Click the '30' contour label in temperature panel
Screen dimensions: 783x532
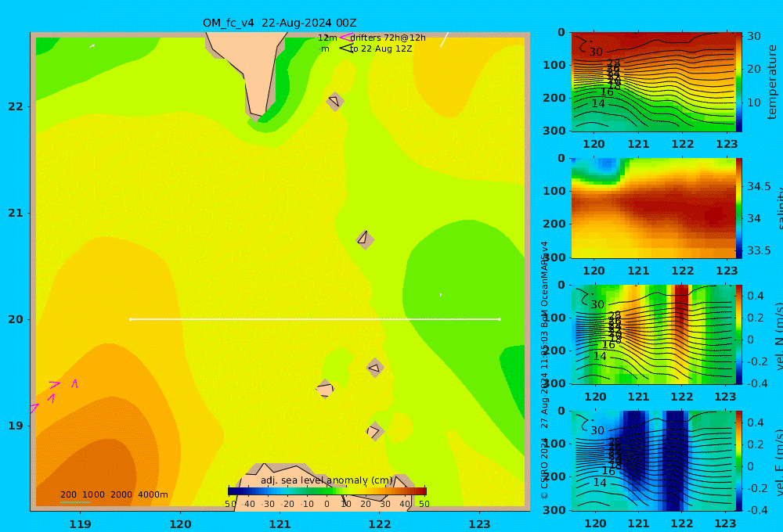pos(596,52)
